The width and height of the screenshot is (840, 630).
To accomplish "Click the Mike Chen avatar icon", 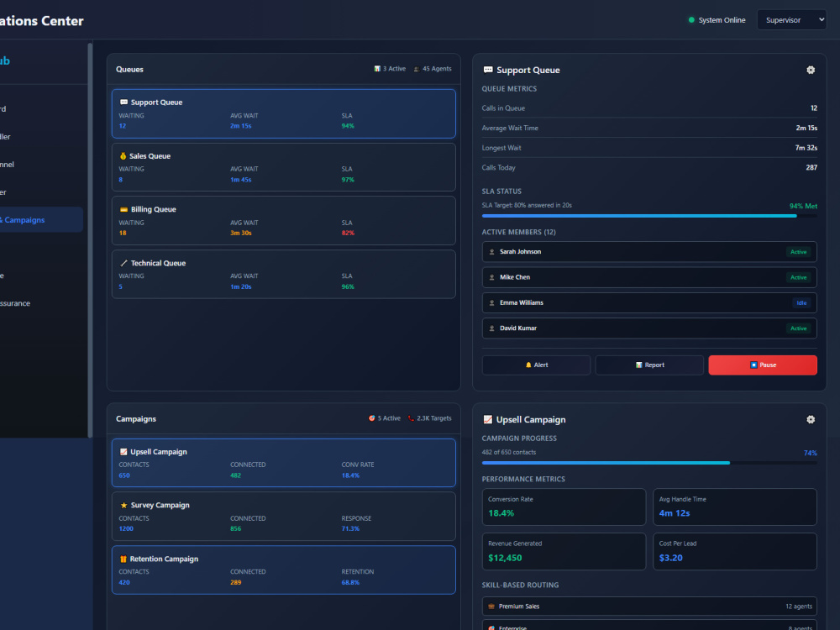I will click(x=491, y=277).
